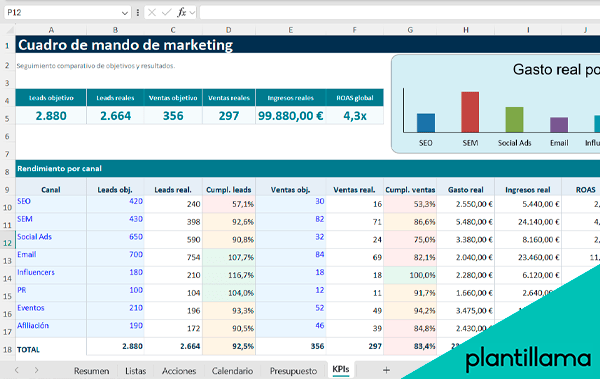
Task: Open the insert function fx button
Action: 182,13
